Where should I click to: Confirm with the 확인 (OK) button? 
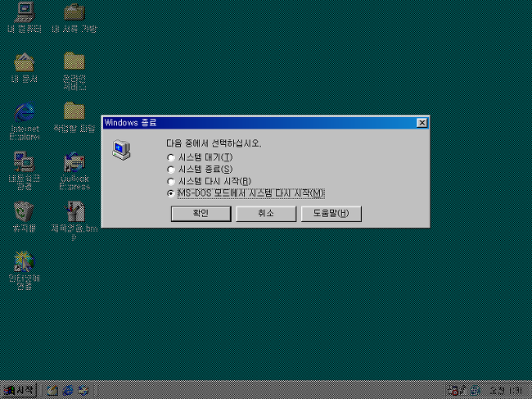point(201,214)
